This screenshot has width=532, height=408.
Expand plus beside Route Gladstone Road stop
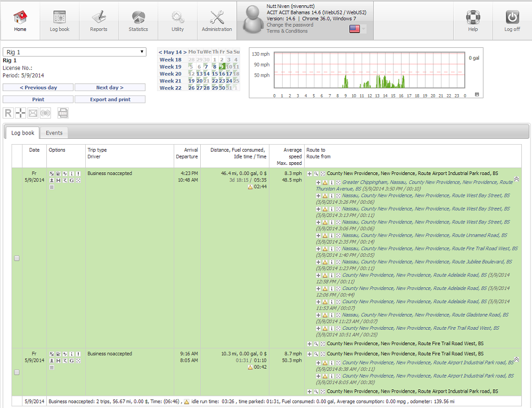pyautogui.click(x=318, y=315)
